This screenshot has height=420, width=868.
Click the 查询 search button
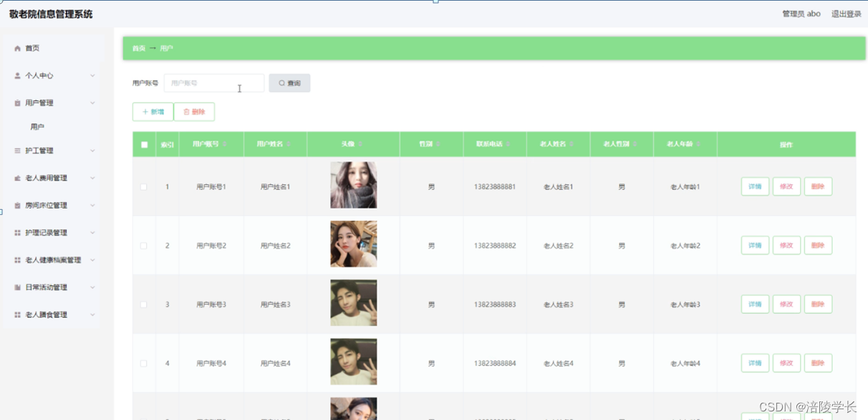(289, 83)
